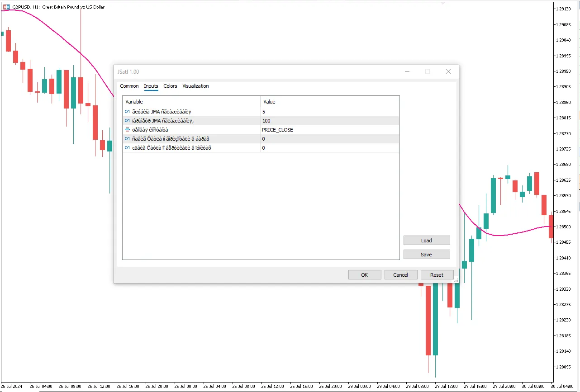Click the Variable column header
Viewport: 580px width, 392px height.
click(x=191, y=102)
